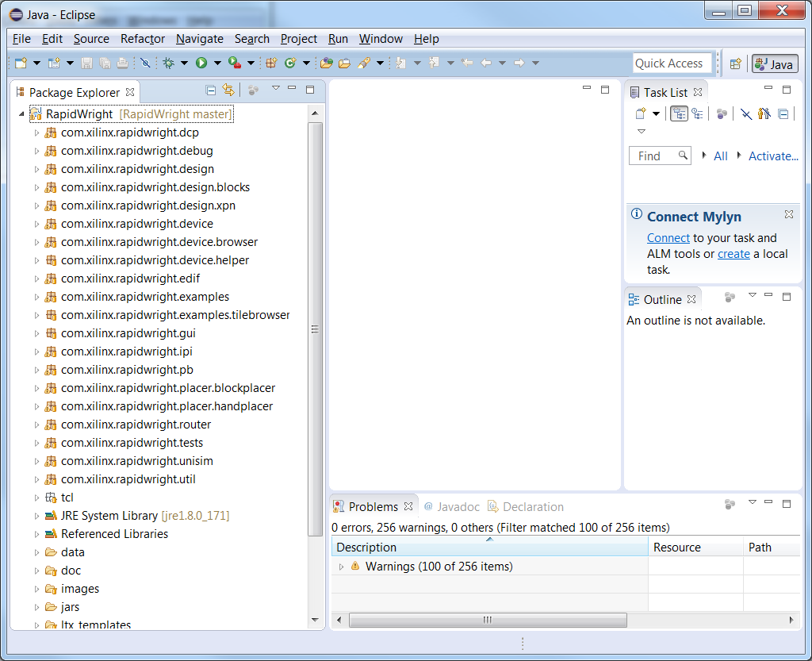Switch to the Declaration tab
This screenshot has width=812, height=661.
(x=526, y=506)
